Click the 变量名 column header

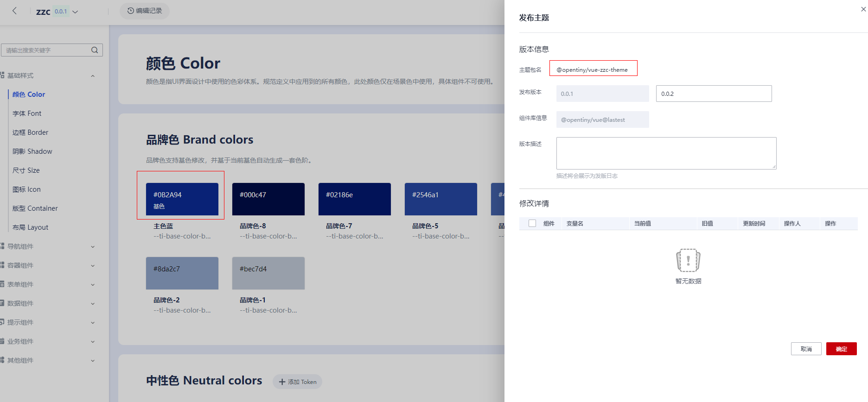pyautogui.click(x=575, y=224)
